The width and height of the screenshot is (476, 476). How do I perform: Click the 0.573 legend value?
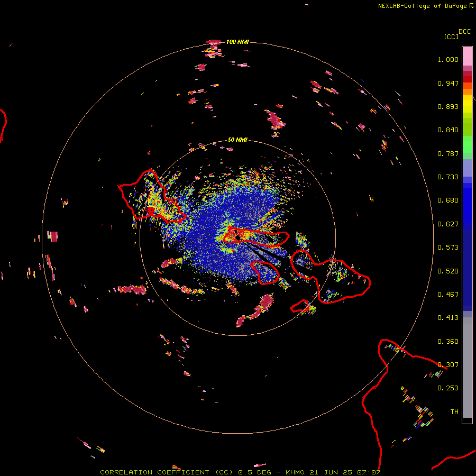(x=448, y=248)
